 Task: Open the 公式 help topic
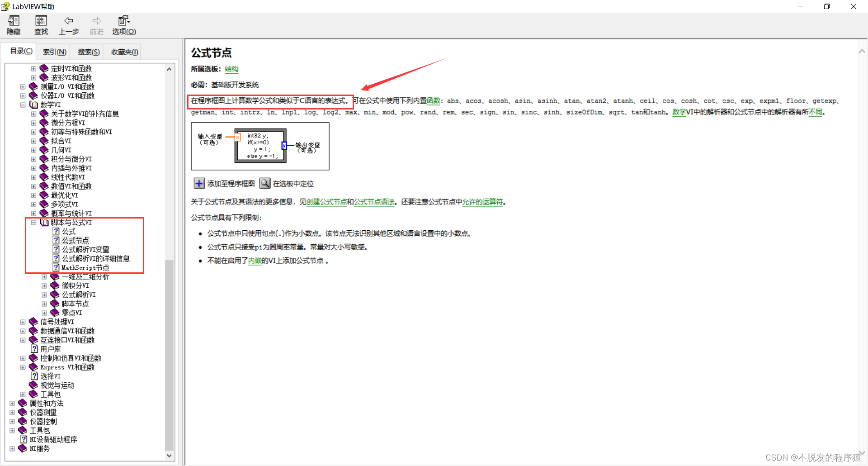pyautogui.click(x=68, y=231)
